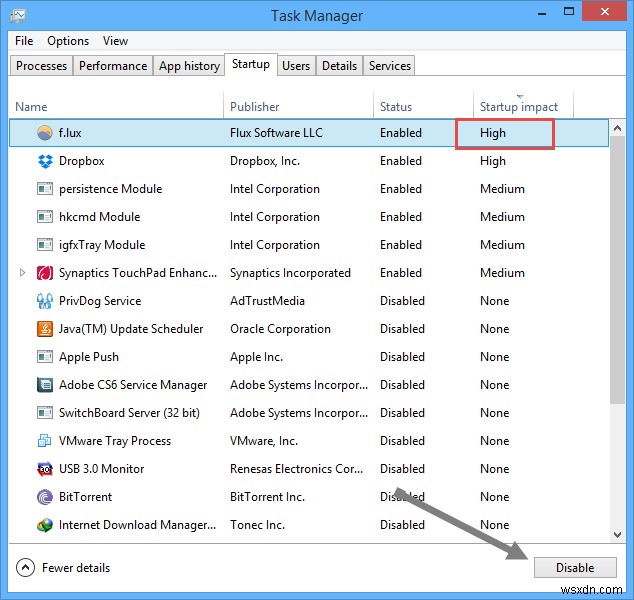Click Tonec Inc. publisher cell
634x600 pixels.
click(257, 525)
